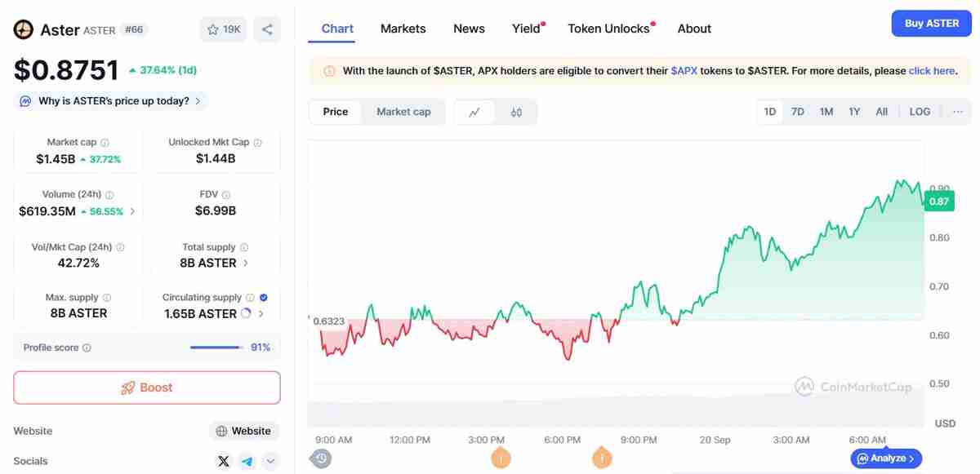Toggle chart view to Market cap

click(403, 112)
